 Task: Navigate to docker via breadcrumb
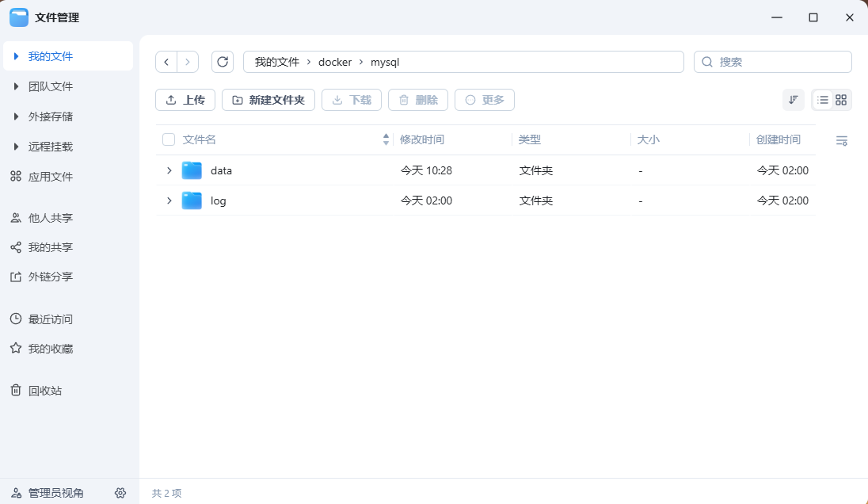335,62
